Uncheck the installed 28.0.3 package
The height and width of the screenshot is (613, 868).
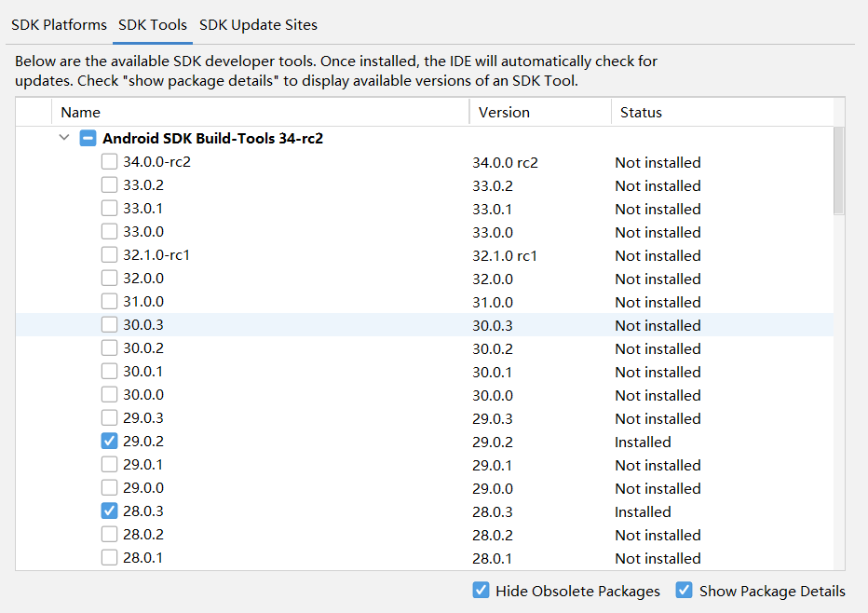click(110, 511)
